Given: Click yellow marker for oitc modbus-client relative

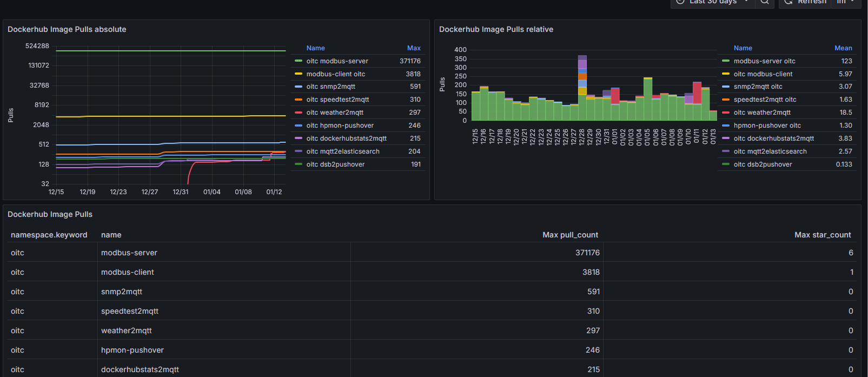Looking at the screenshot, I should tap(726, 74).
